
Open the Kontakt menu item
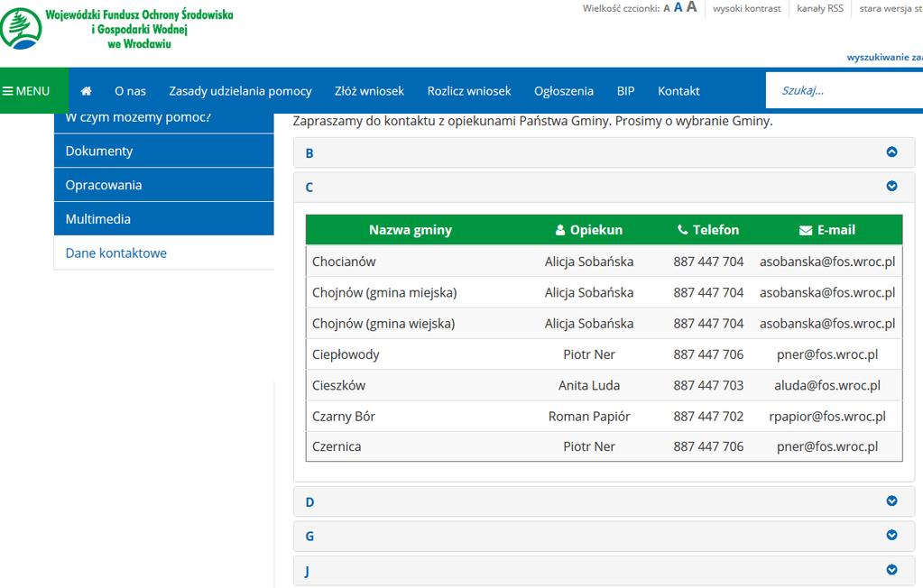tap(678, 91)
